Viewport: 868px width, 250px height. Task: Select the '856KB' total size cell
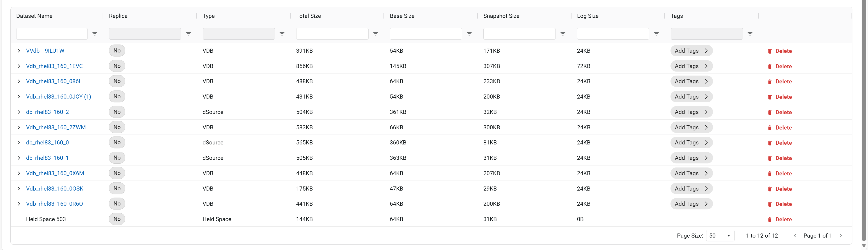coord(304,66)
